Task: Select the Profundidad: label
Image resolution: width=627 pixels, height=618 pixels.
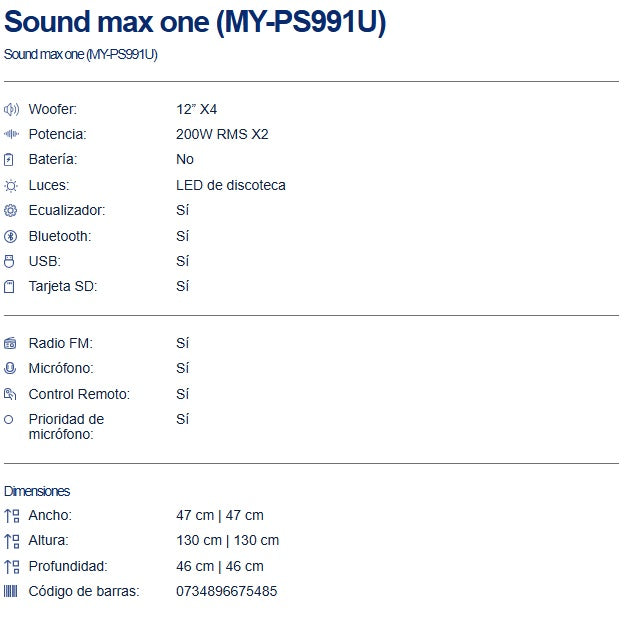Action: coord(68,566)
